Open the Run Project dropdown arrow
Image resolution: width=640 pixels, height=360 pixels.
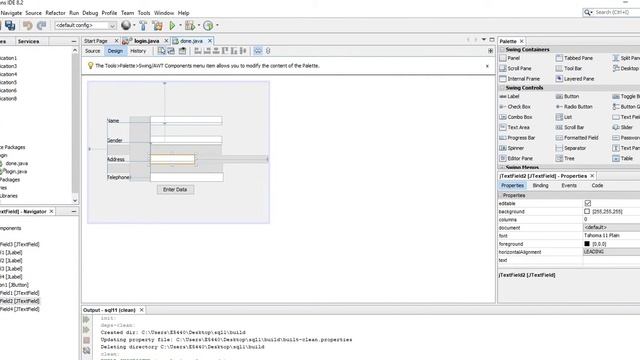pyautogui.click(x=180, y=25)
